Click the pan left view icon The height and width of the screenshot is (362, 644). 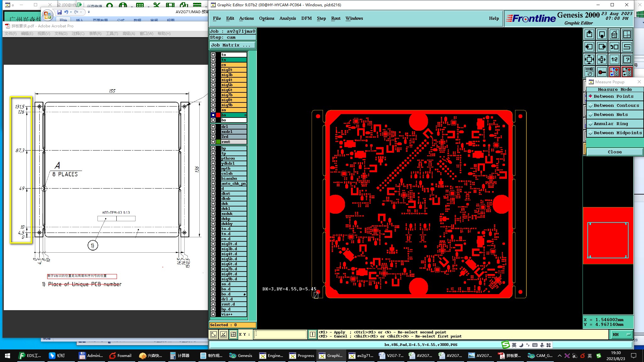(589, 47)
